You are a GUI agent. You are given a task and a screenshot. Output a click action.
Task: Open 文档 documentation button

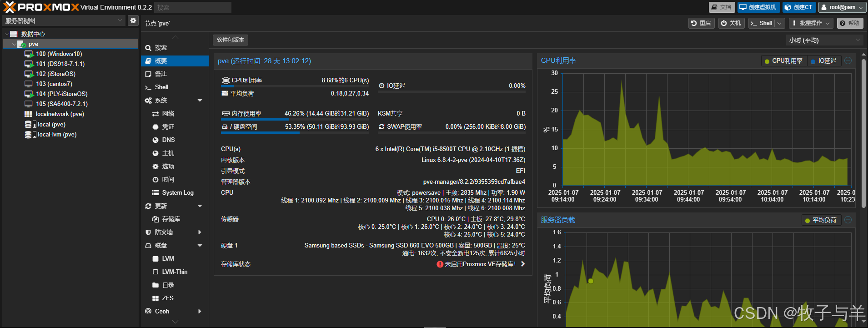point(722,7)
